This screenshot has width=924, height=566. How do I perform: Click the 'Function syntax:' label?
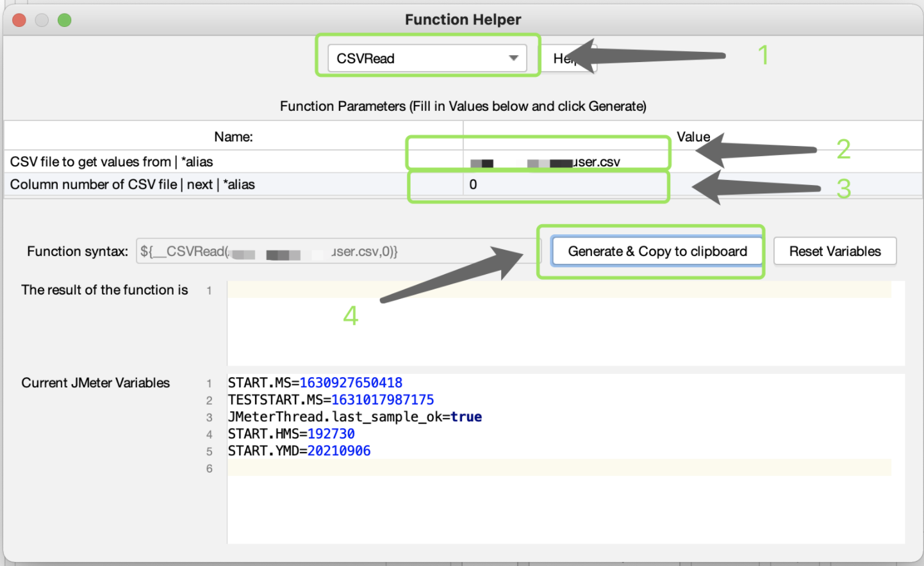pos(78,252)
